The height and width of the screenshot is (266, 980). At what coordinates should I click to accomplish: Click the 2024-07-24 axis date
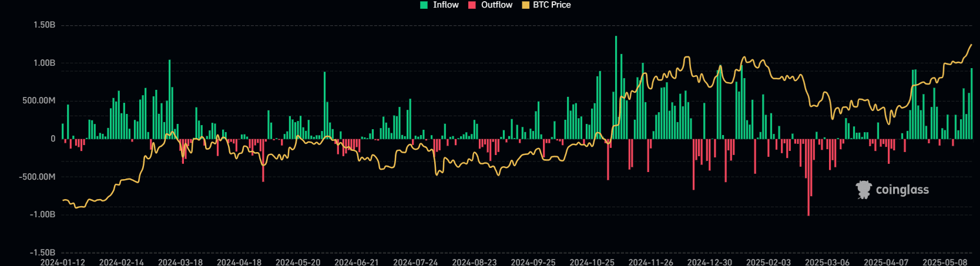[x=415, y=262]
